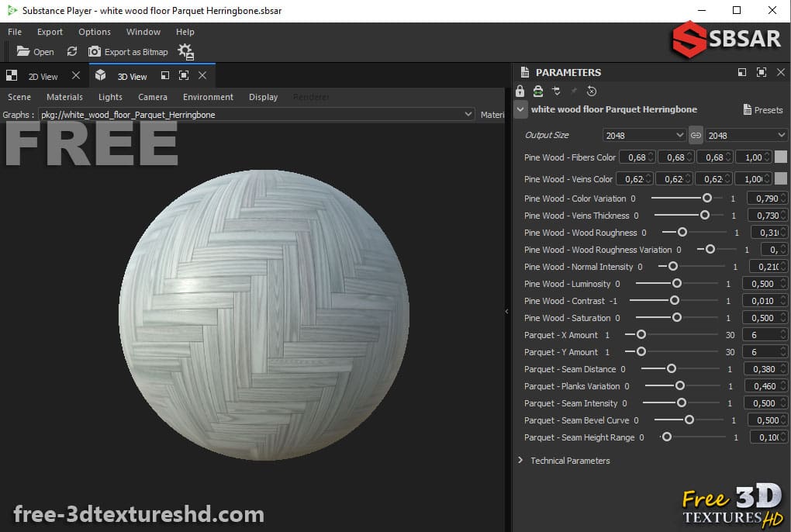Click the green print-style icon in Parameters
791x532 pixels.
[538, 91]
